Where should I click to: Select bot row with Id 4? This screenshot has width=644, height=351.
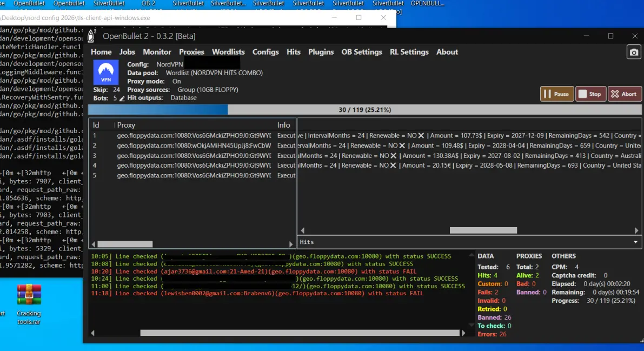click(192, 165)
